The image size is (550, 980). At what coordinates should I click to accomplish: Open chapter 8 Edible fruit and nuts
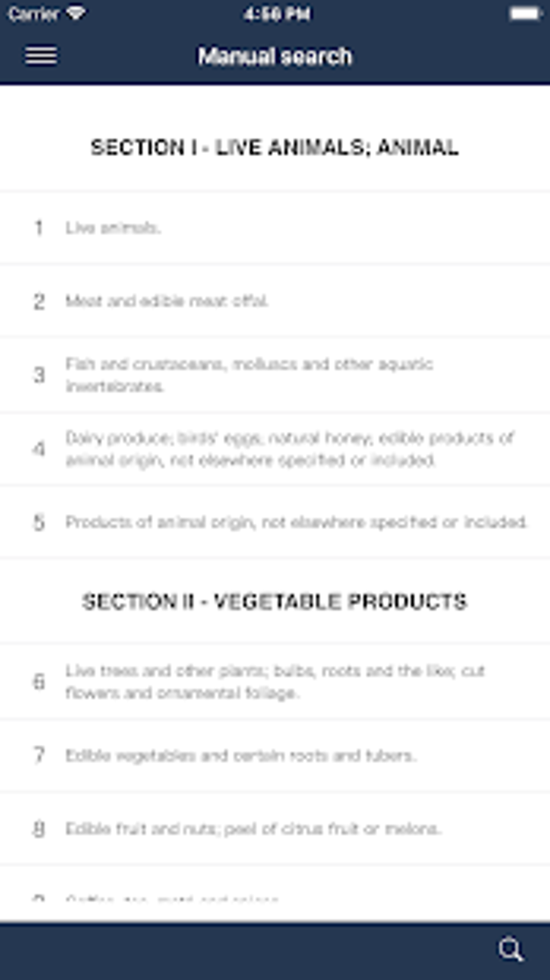(274, 828)
